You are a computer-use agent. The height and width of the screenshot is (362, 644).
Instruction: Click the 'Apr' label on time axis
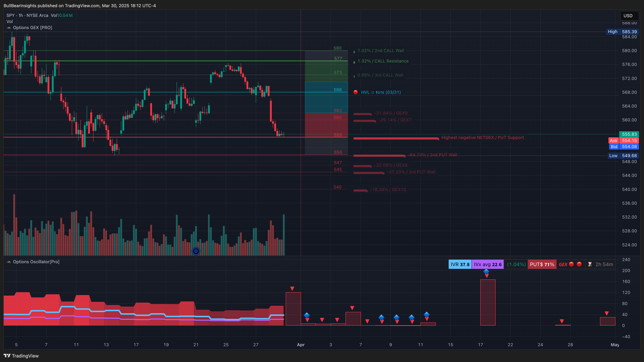300,345
